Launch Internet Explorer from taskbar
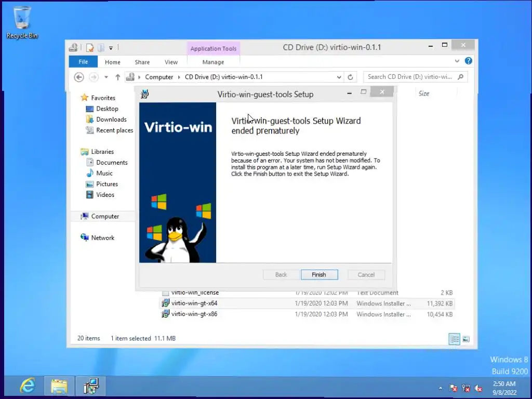 pyautogui.click(x=28, y=386)
